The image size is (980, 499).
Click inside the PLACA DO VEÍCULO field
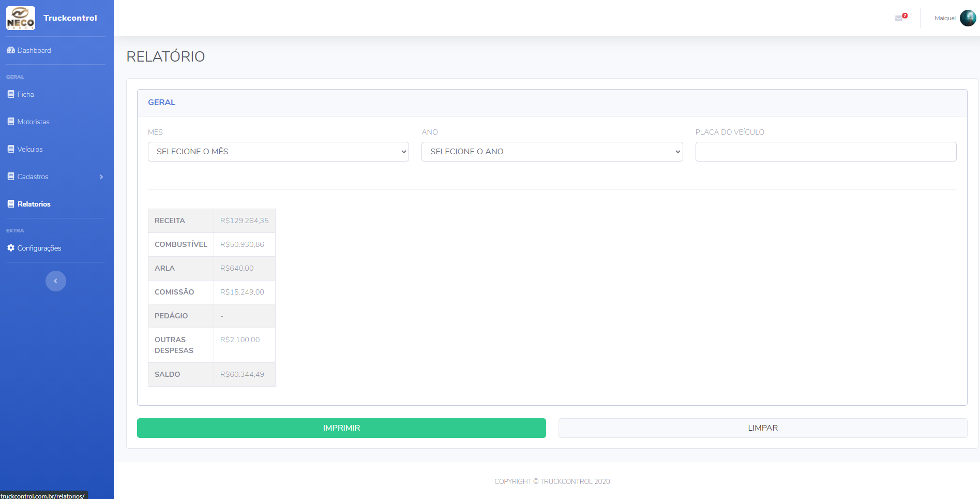tap(825, 151)
